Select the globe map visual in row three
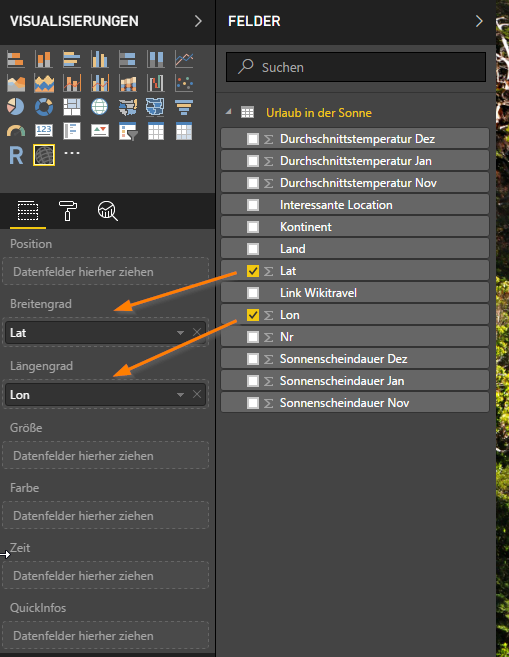509x657 pixels. (x=100, y=107)
